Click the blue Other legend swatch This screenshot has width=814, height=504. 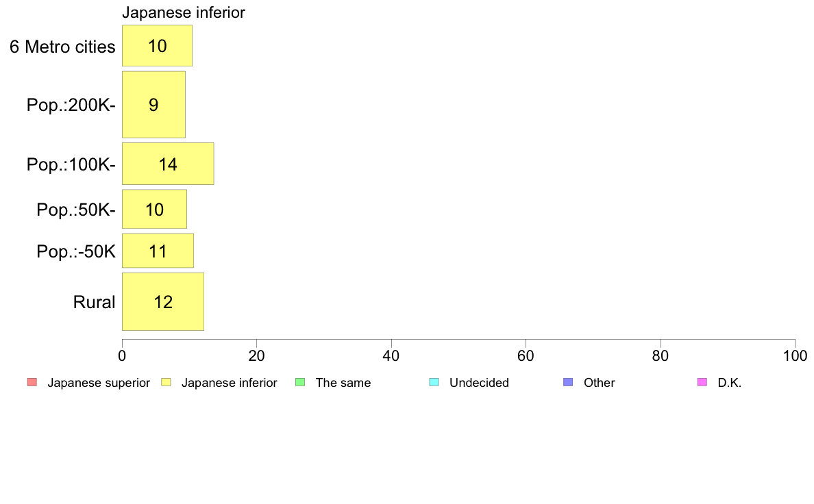coord(569,383)
